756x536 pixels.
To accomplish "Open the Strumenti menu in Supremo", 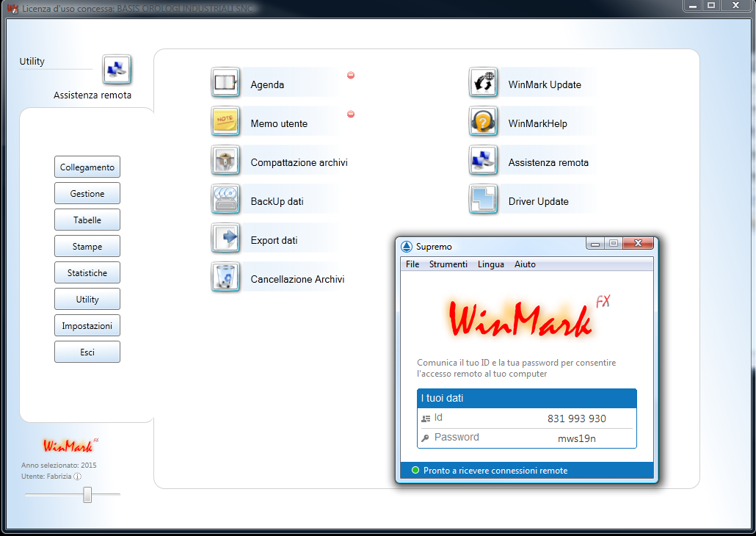I will [x=448, y=264].
